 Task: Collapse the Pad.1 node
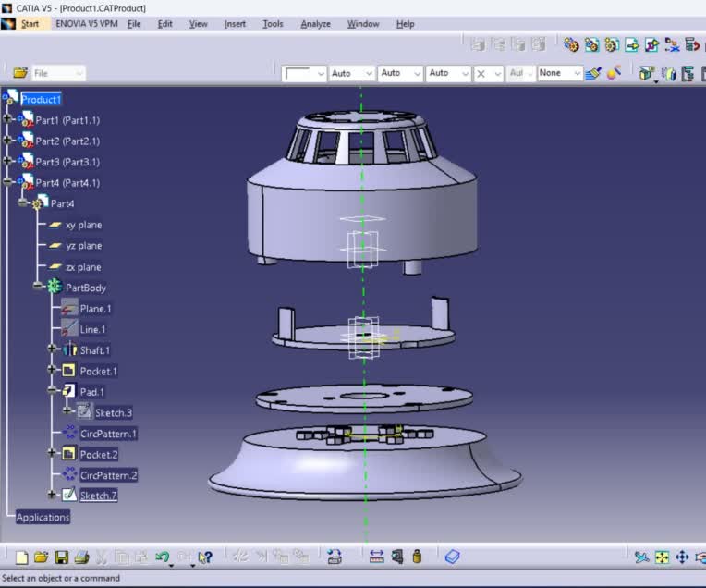(x=52, y=390)
